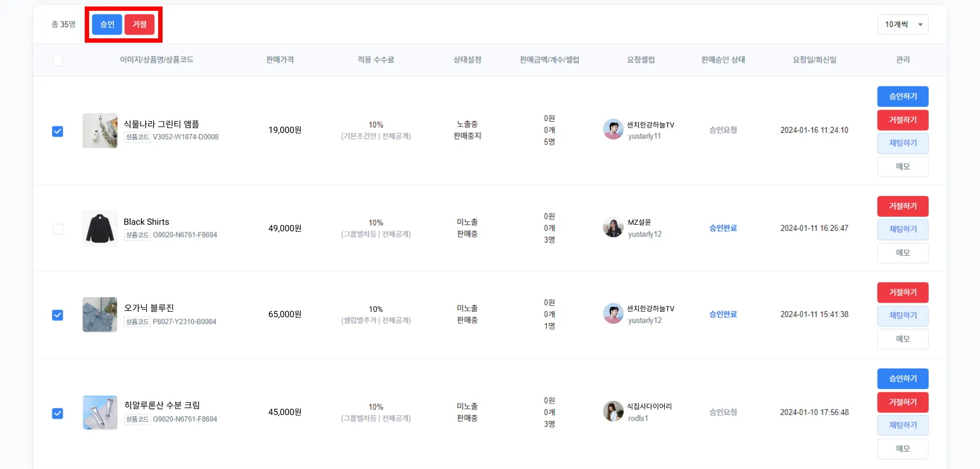Uncheck the 오가닉 블루진 row checkbox

click(x=58, y=315)
